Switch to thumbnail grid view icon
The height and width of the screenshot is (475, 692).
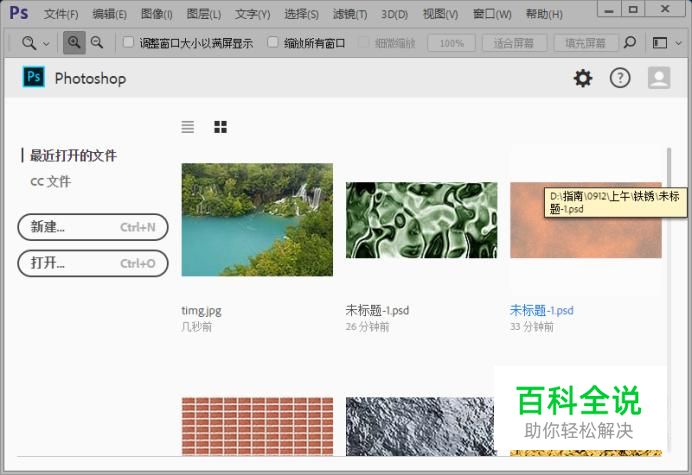220,127
